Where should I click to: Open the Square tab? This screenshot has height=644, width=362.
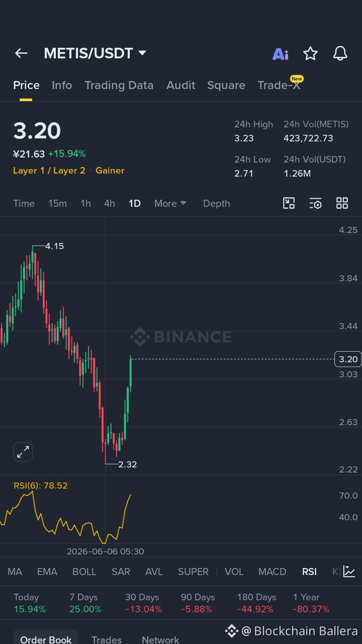click(226, 85)
